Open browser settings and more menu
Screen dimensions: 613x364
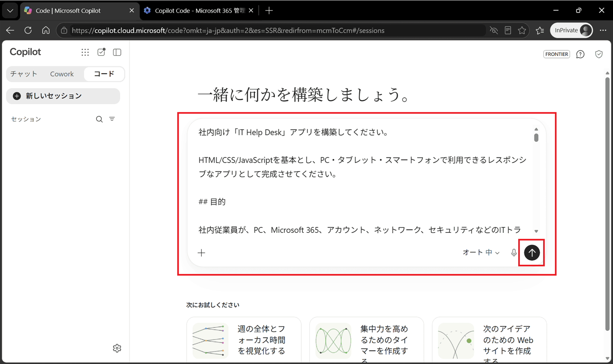(603, 30)
